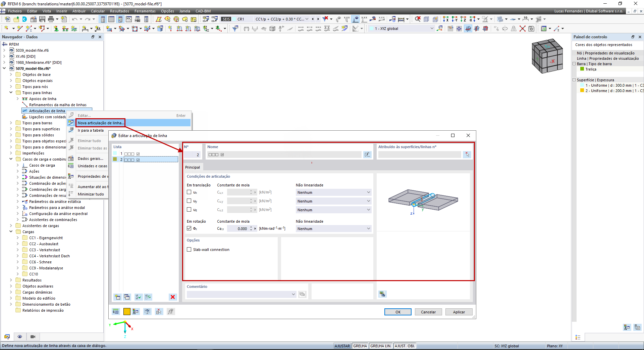Click the Select all check icon below Lista
The image size is (644, 350).
coord(138,297)
